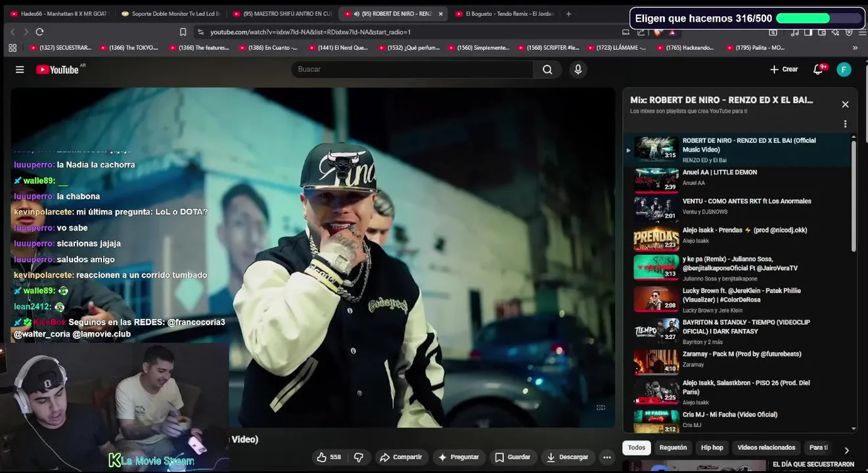Viewport: 868px width, 473px height.
Task: Select the Videos relacionados chip
Action: pos(766,447)
